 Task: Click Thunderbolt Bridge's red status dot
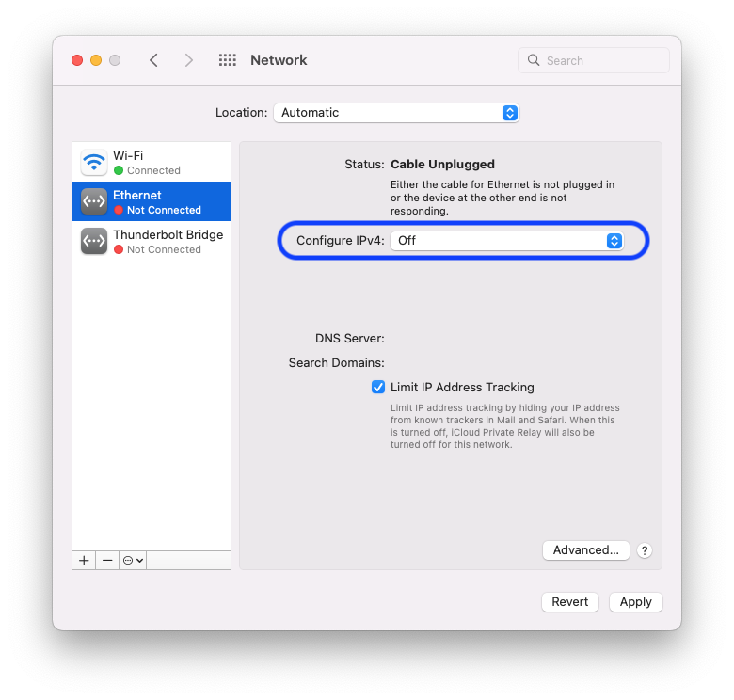119,249
